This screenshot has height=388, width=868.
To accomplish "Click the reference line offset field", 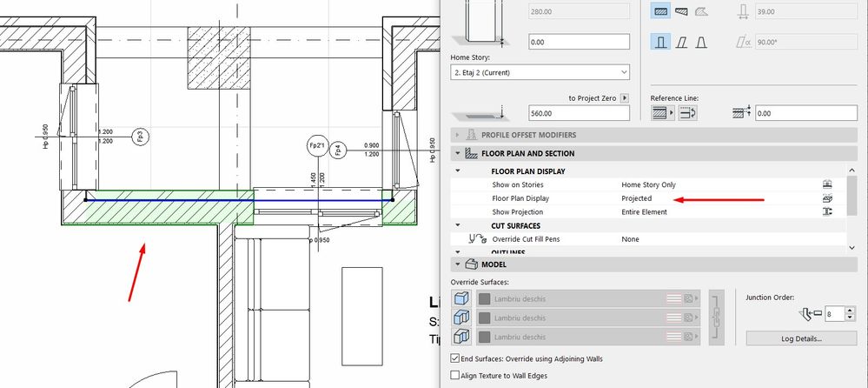I will pos(806,113).
